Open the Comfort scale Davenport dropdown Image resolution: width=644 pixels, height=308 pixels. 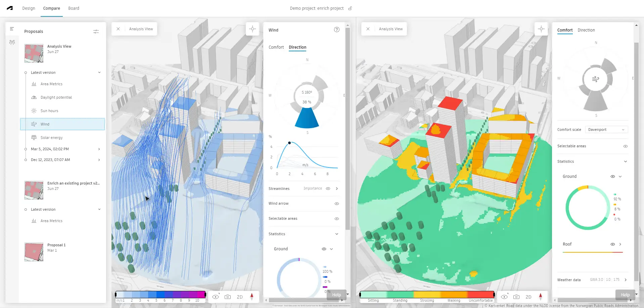(x=606, y=130)
